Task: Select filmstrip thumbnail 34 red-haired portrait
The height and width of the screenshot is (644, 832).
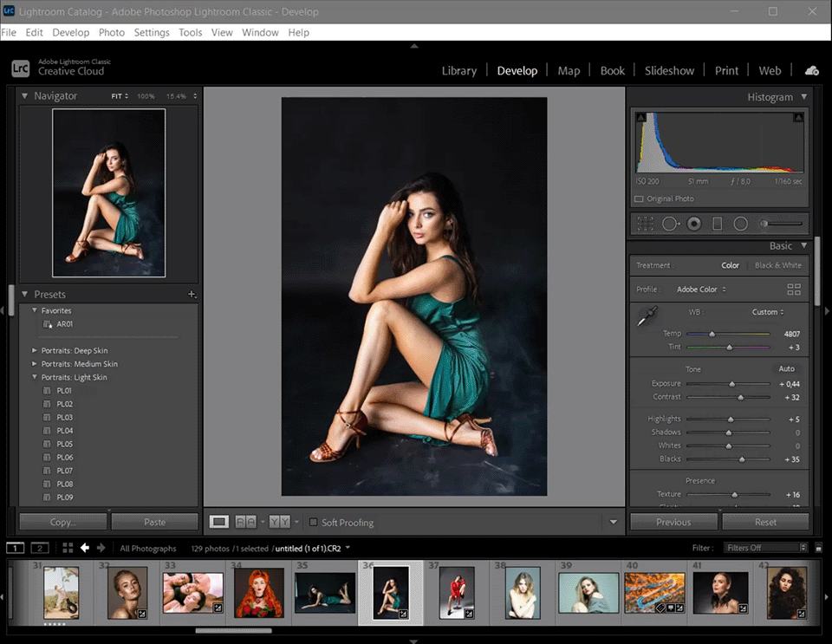Action: (x=259, y=593)
